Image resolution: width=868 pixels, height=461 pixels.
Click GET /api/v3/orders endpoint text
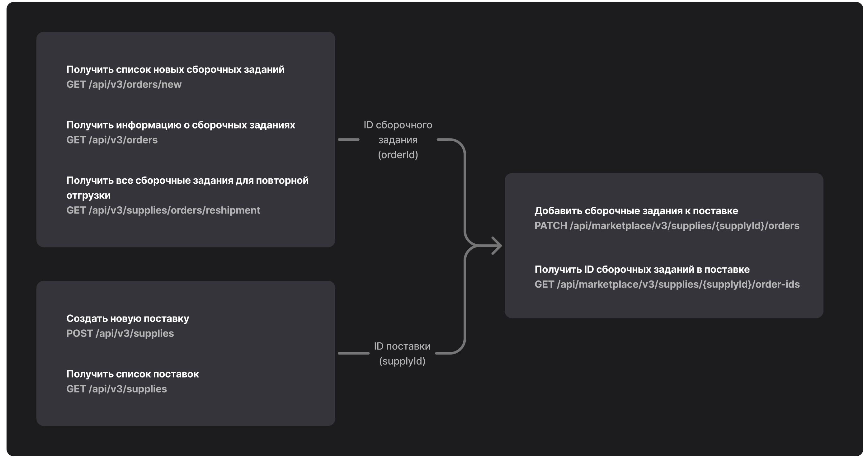[x=112, y=140]
